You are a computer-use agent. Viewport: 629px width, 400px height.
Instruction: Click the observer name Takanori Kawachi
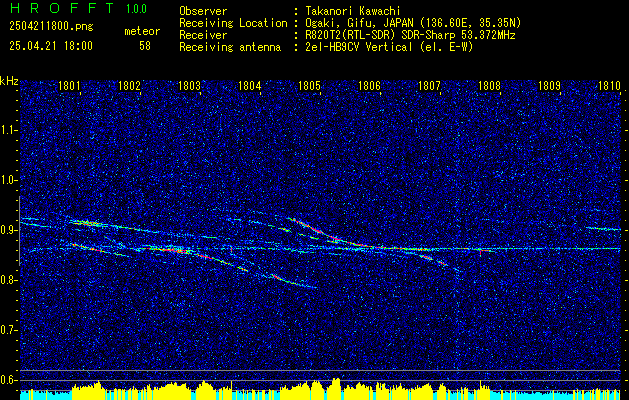353,11
